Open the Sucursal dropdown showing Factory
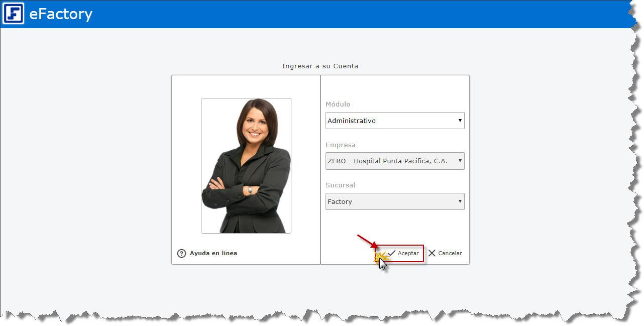644x326 pixels. coord(395,201)
